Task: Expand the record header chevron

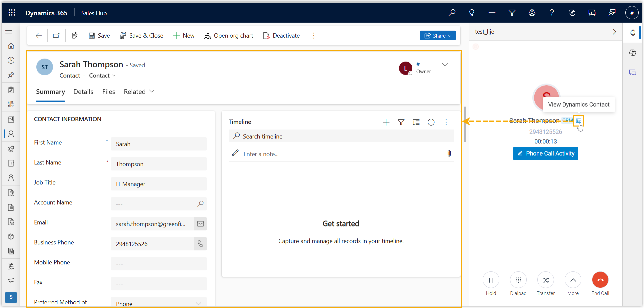Action: [445, 65]
